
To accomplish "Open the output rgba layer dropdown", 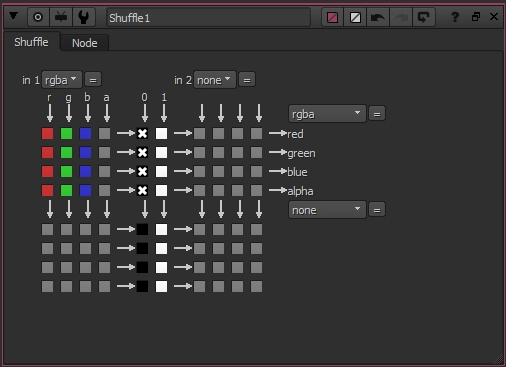I will (x=327, y=114).
